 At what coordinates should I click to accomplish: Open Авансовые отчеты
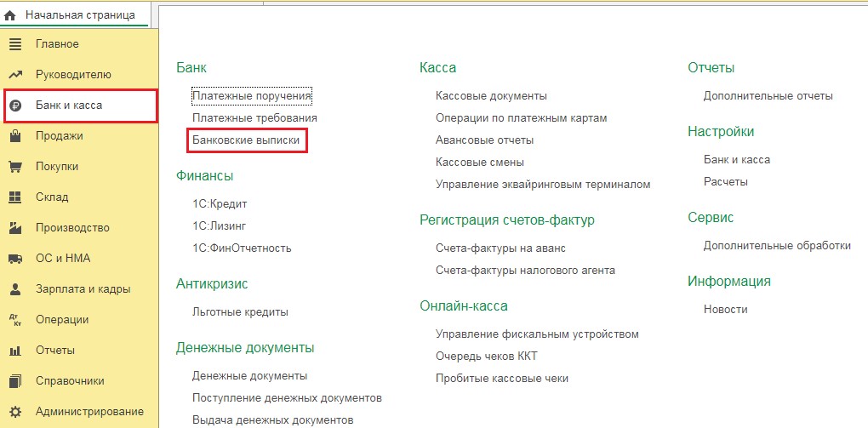click(x=485, y=140)
